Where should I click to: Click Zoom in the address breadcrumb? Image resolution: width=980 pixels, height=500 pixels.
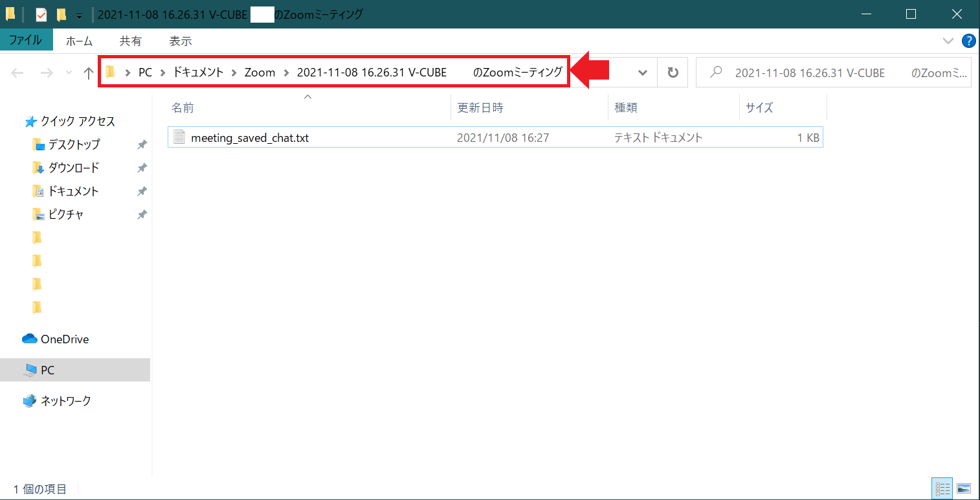260,73
